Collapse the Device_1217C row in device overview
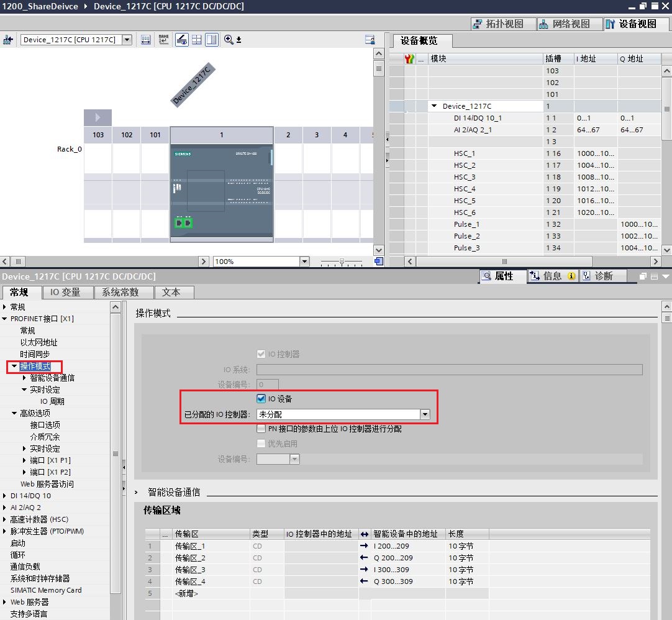This screenshot has width=672, height=620. tap(434, 106)
